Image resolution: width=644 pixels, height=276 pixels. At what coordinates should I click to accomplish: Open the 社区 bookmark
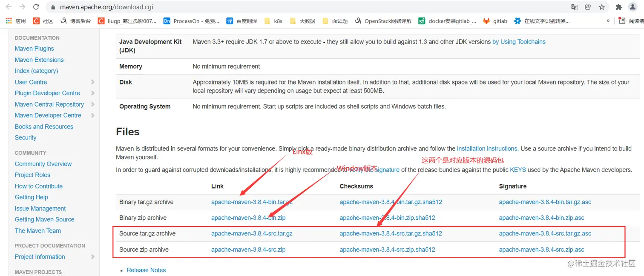point(43,21)
